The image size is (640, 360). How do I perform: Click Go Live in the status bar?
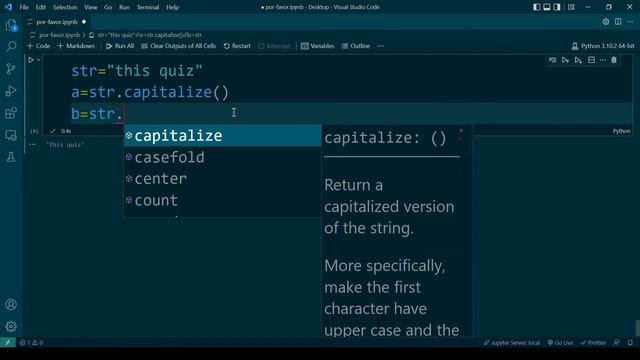point(560,342)
